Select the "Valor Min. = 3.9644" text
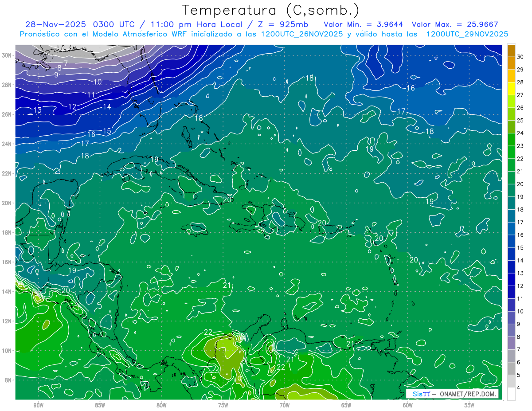Screen dimensions: 532x411 (x=364, y=24)
